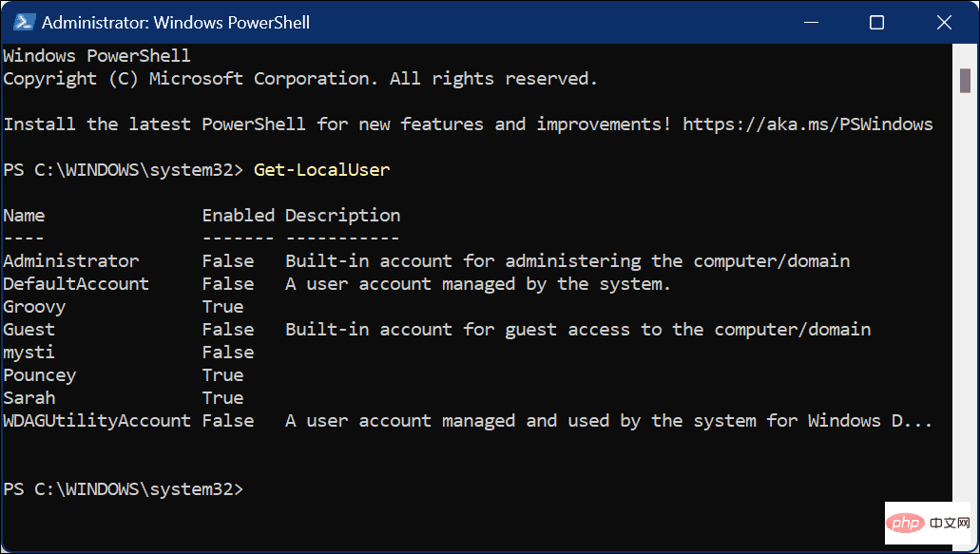Select the mysti user name
The width and height of the screenshot is (980, 554).
(x=29, y=352)
